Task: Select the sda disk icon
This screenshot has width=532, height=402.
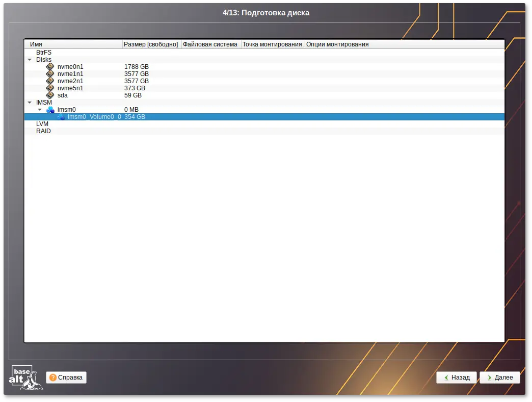Action: point(50,95)
